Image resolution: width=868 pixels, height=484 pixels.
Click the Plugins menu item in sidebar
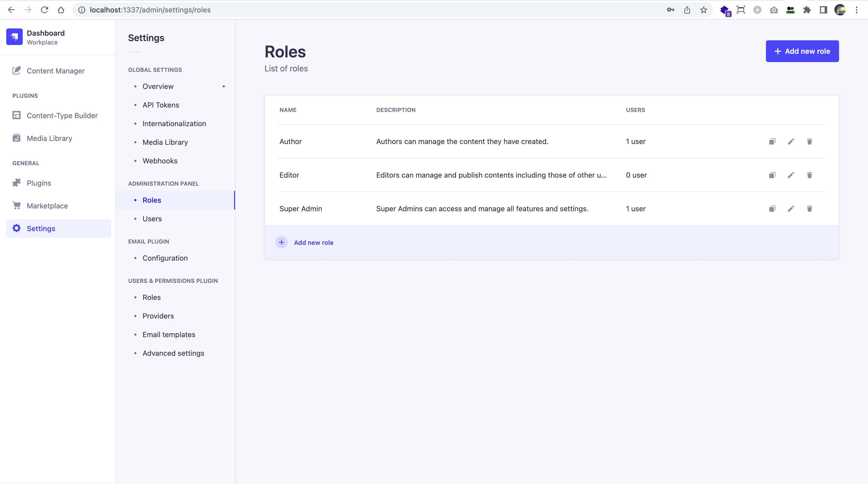pyautogui.click(x=39, y=182)
